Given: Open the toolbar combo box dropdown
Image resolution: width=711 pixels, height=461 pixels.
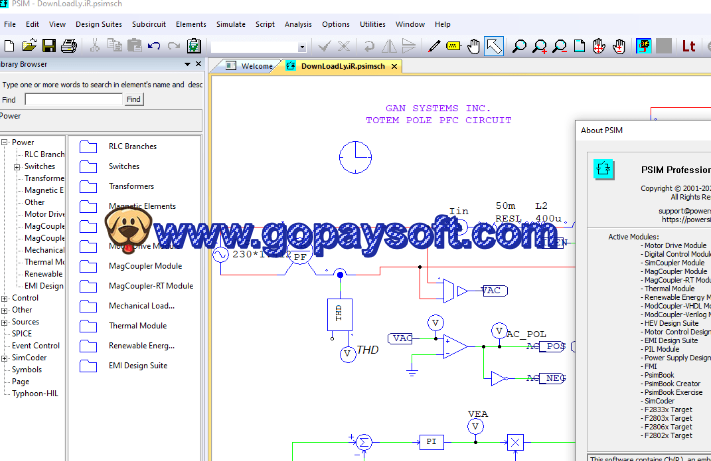Looking at the screenshot, I should click(x=301, y=46).
